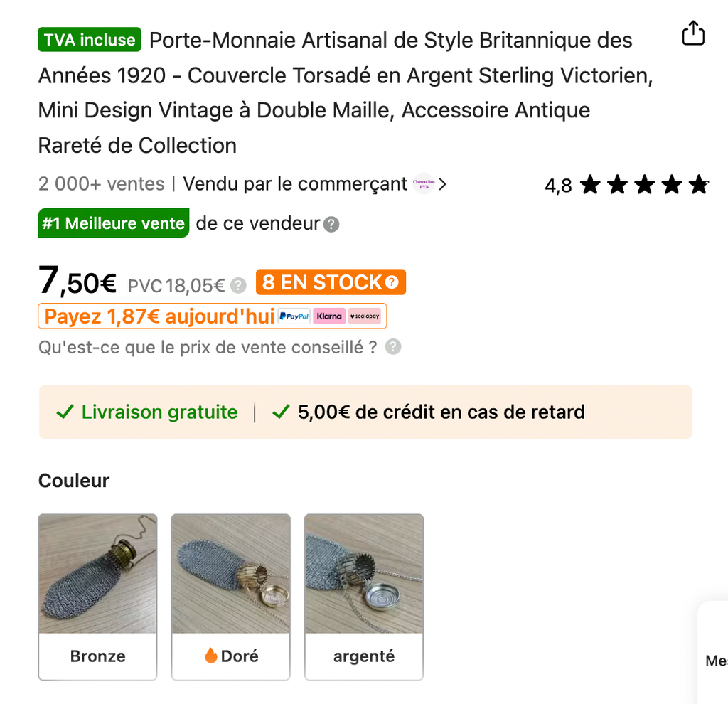This screenshot has width=728, height=704.
Task: Click the PayPal payment icon
Action: 294,316
